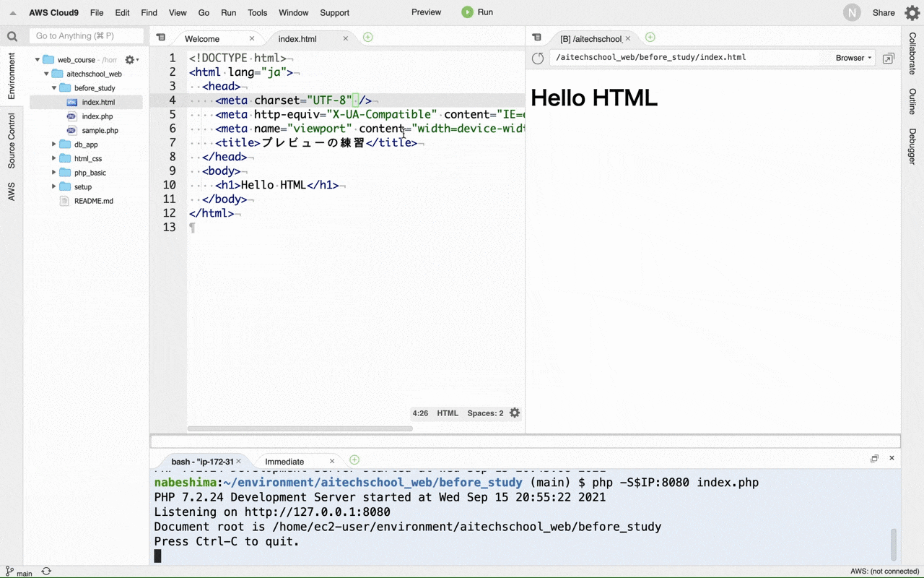
Task: Open the File menu
Action: click(x=97, y=13)
